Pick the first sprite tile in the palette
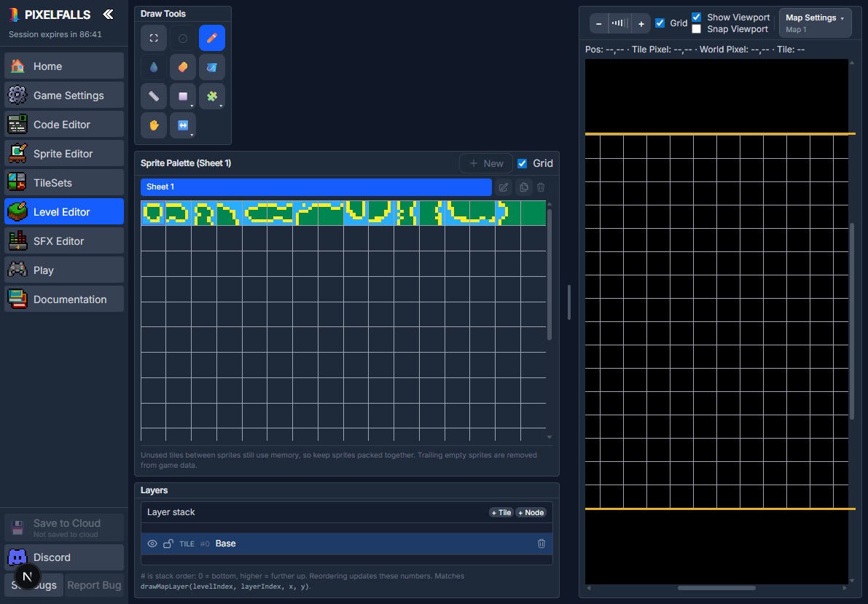This screenshot has height=604, width=868. click(153, 213)
